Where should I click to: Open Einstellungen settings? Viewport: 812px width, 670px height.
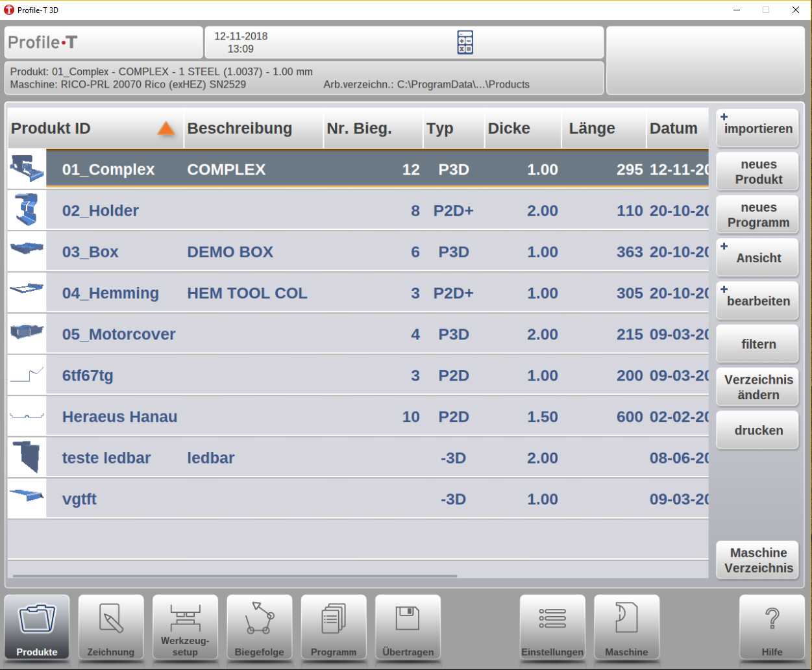(552, 627)
